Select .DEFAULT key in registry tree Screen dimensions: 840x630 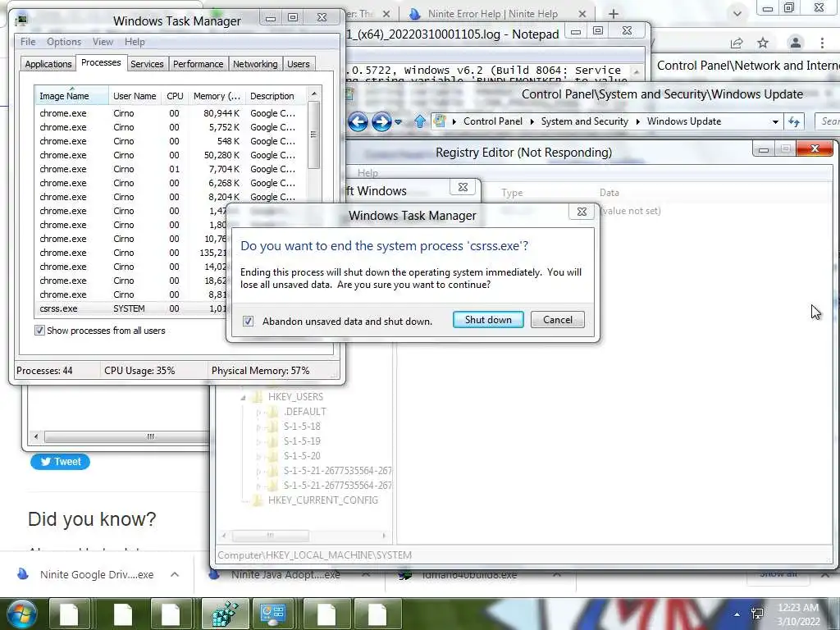[x=304, y=412]
